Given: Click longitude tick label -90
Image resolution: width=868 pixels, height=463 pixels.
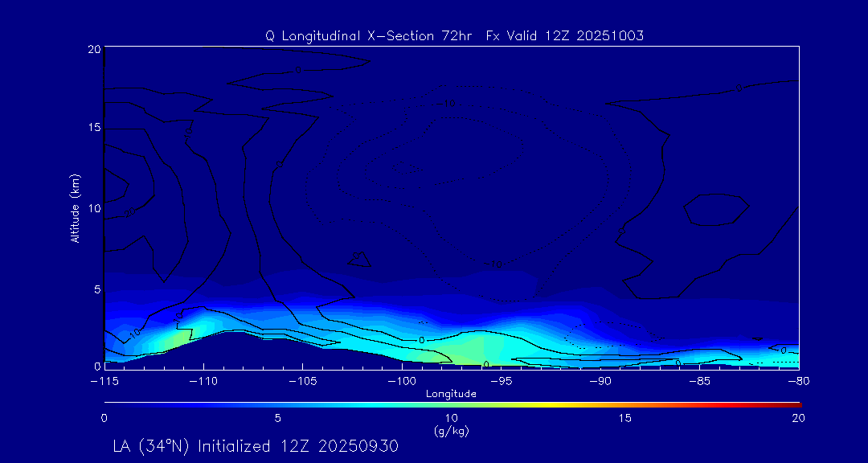Looking at the screenshot, I should point(600,382).
